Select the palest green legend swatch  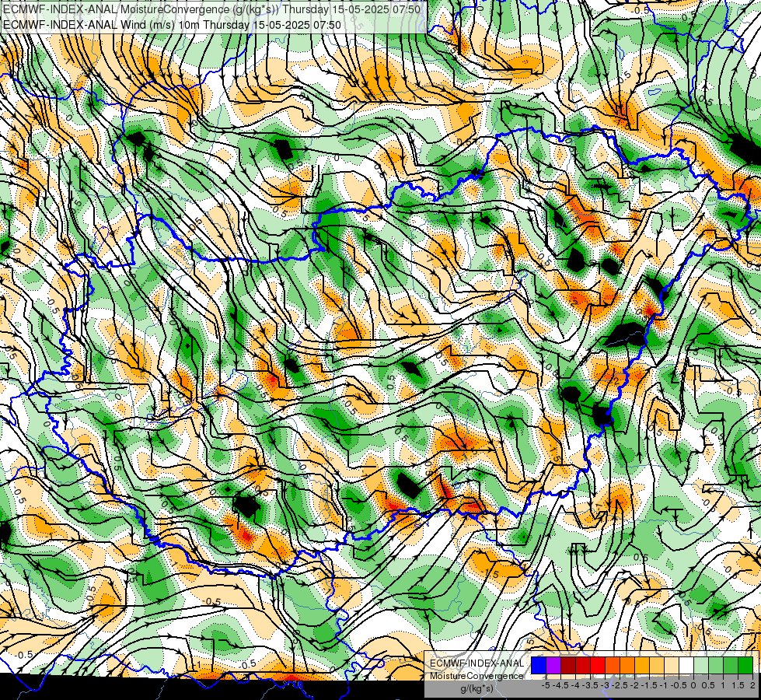[701, 665]
